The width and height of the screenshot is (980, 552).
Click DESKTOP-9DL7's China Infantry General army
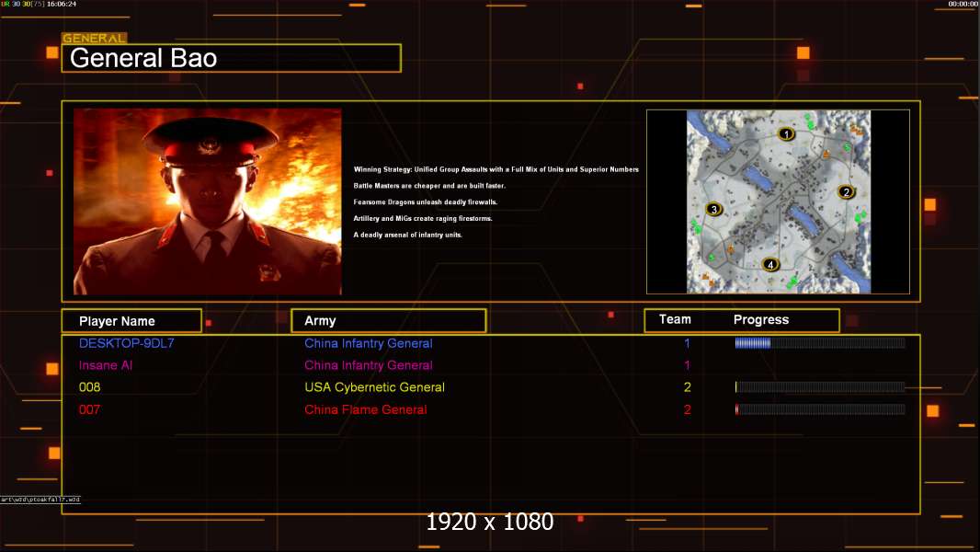[368, 343]
